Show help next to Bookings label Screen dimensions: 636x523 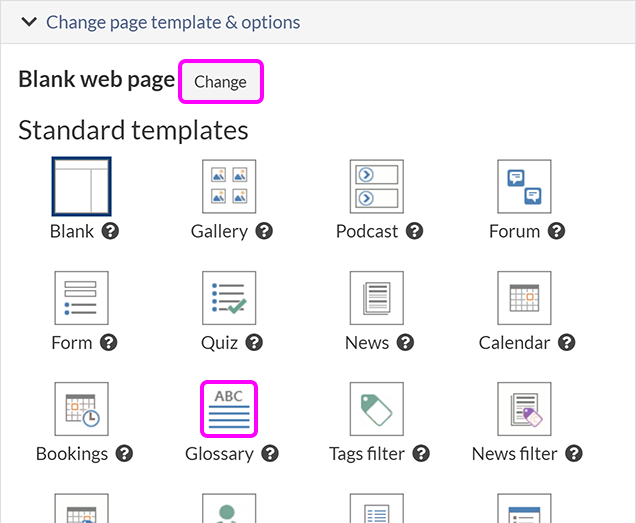tap(124, 454)
